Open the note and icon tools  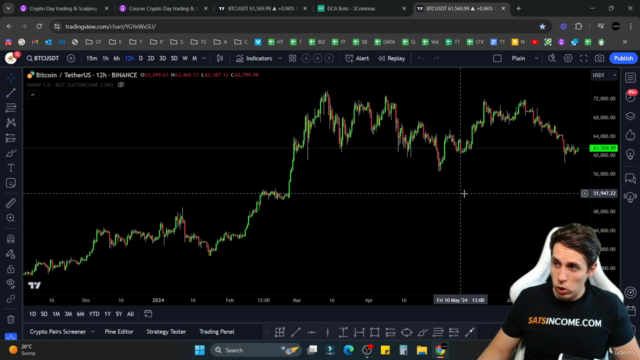tap(11, 183)
